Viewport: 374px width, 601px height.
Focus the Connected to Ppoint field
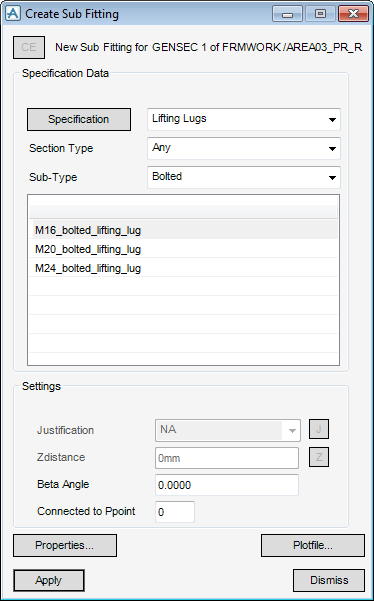(x=175, y=512)
